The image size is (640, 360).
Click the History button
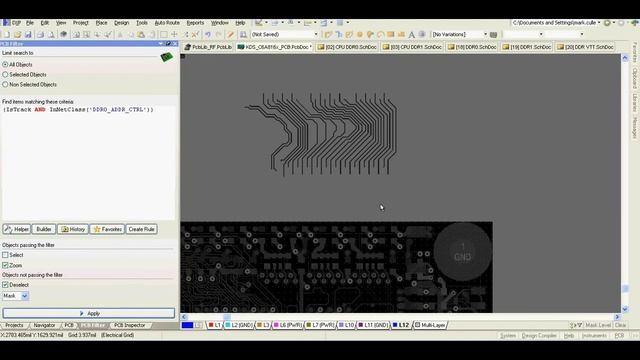click(x=73, y=229)
